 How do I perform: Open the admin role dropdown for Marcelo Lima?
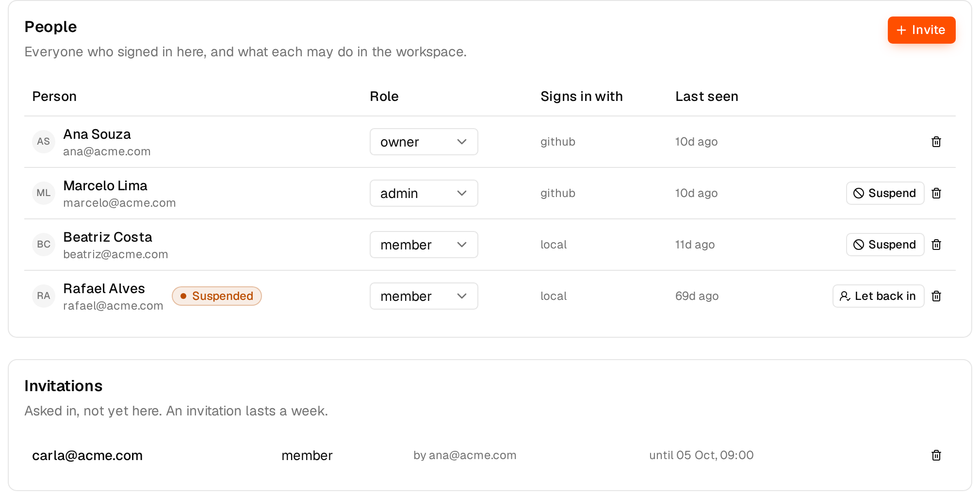click(x=424, y=193)
